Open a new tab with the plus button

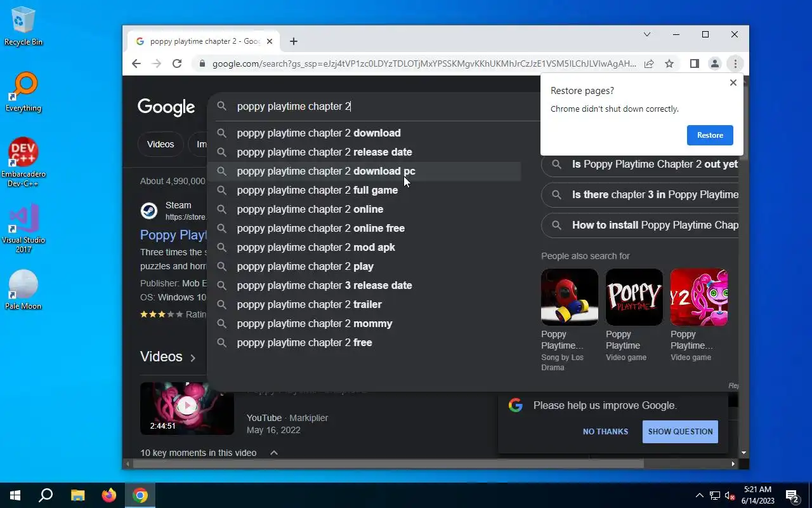click(x=293, y=41)
